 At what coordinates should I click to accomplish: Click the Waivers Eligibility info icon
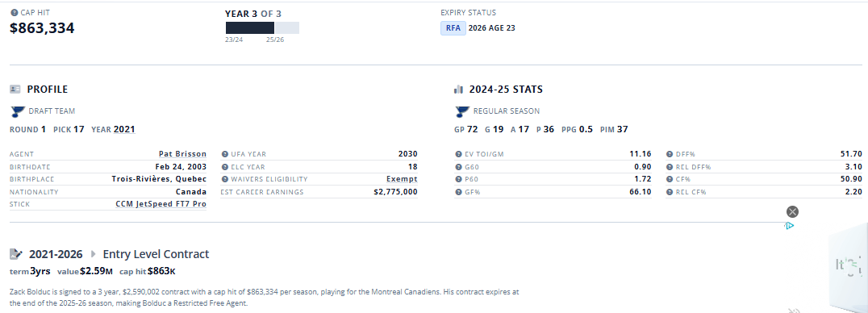click(x=225, y=179)
